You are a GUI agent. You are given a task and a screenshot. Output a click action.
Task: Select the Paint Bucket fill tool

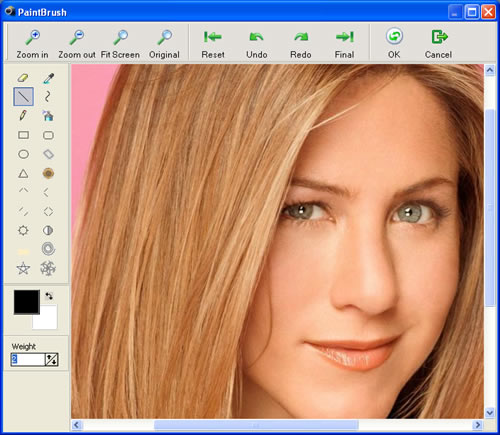[x=48, y=116]
